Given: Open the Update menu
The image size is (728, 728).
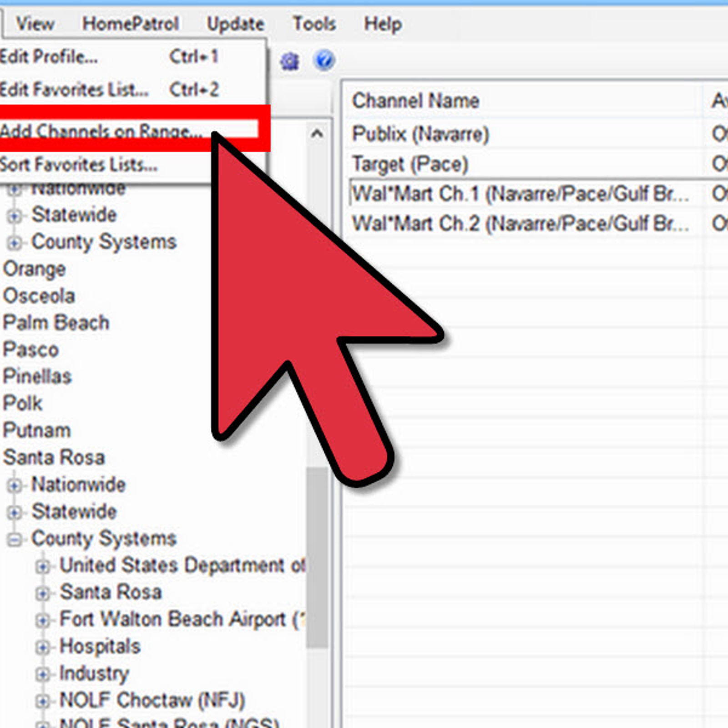Looking at the screenshot, I should [x=235, y=24].
